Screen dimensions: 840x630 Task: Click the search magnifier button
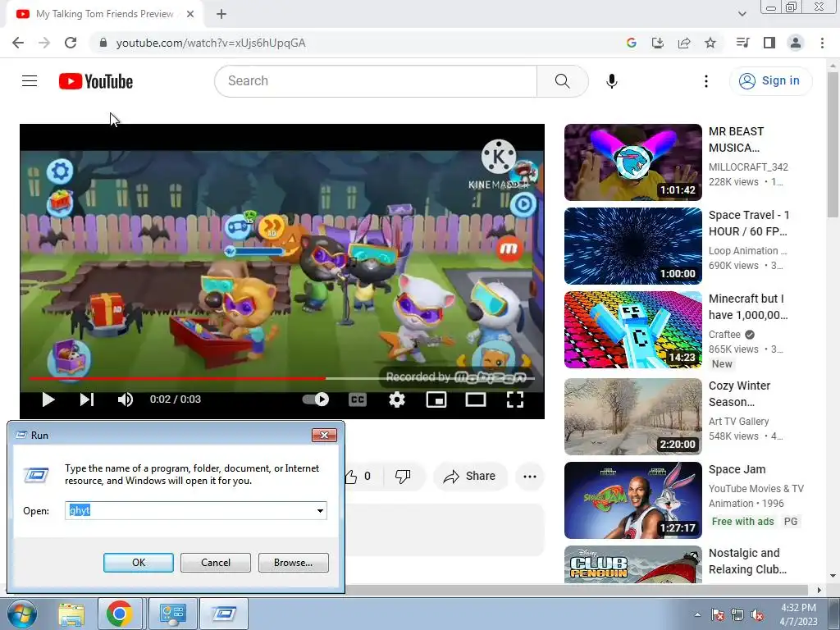[562, 81]
